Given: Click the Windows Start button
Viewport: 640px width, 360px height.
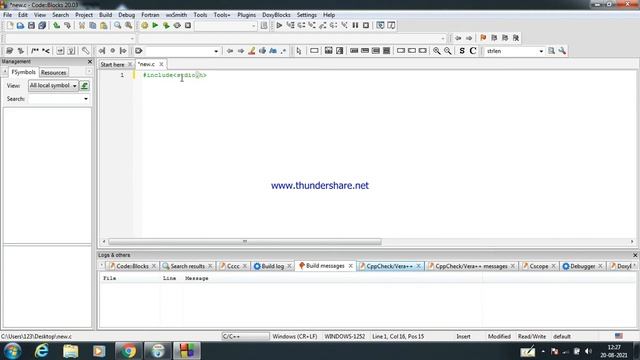Looking at the screenshot, I should coord(12,351).
